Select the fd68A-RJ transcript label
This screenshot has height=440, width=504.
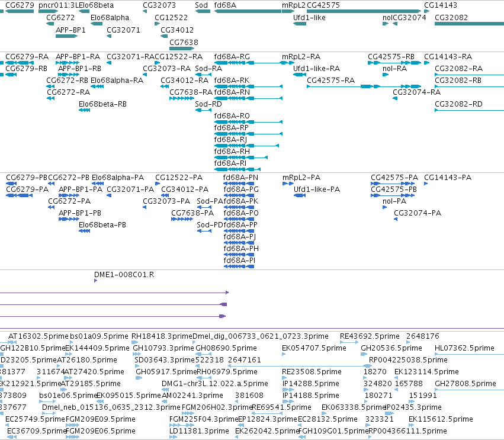pos(230,140)
